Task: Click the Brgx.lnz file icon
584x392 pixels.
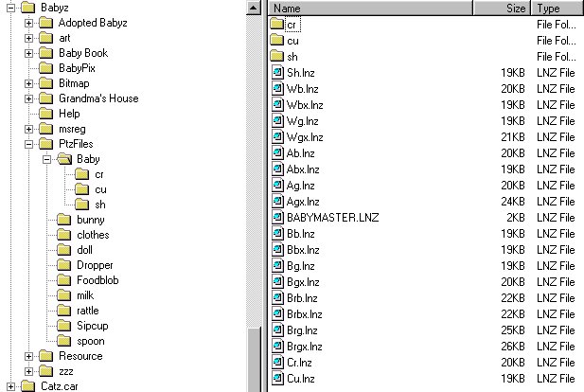Action: (277, 347)
